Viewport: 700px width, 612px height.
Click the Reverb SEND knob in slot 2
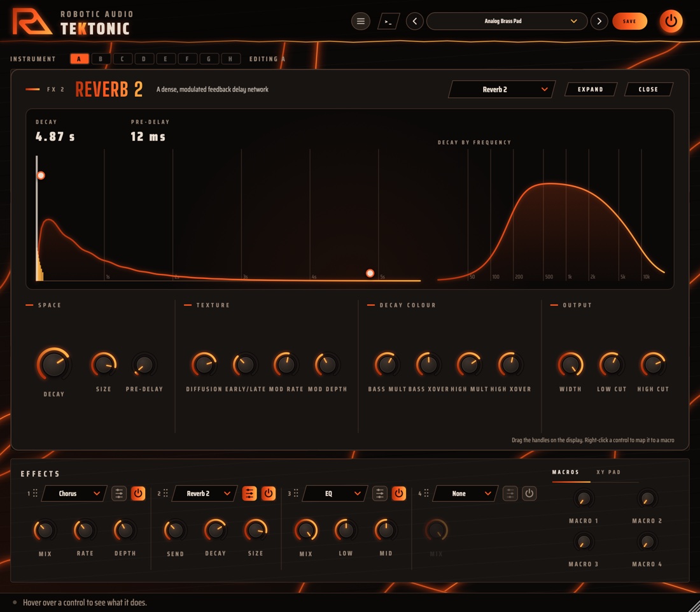pos(176,530)
